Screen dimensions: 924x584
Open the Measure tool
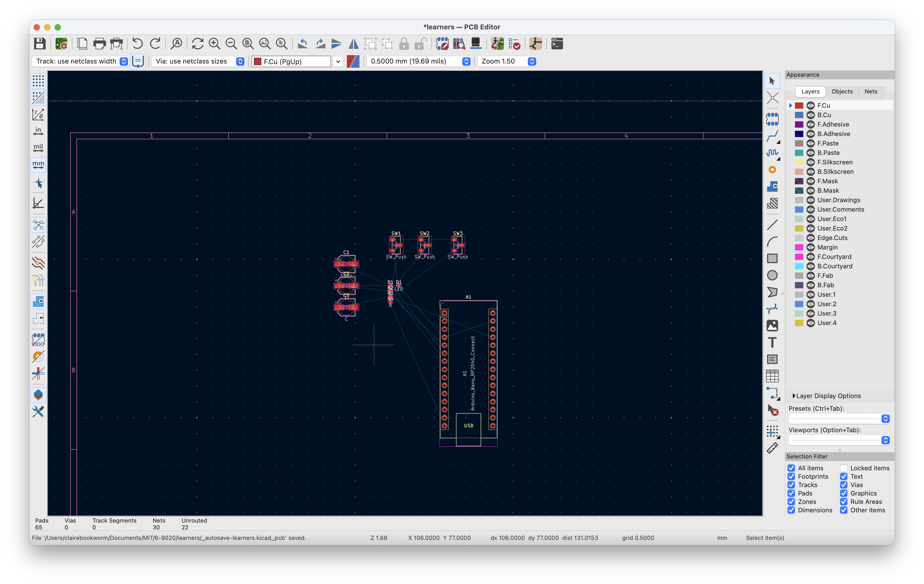[773, 448]
